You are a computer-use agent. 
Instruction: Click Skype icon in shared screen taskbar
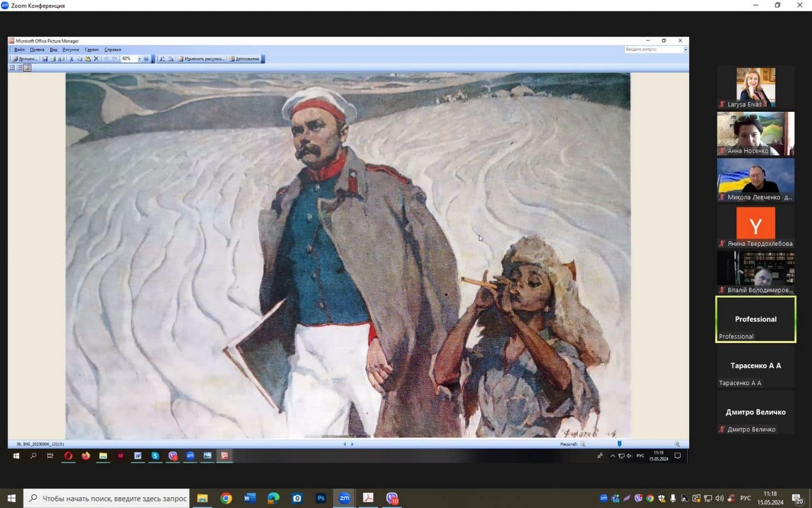[x=155, y=456]
